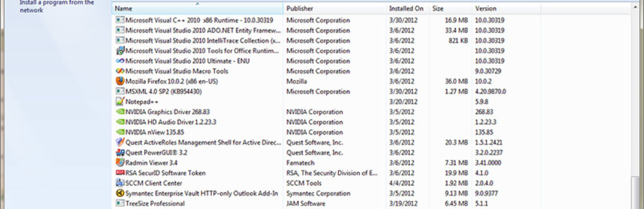This screenshot has width=644, height=209.
Task: Click the Visual Studio Macro Tools icon
Action: pos(120,71)
